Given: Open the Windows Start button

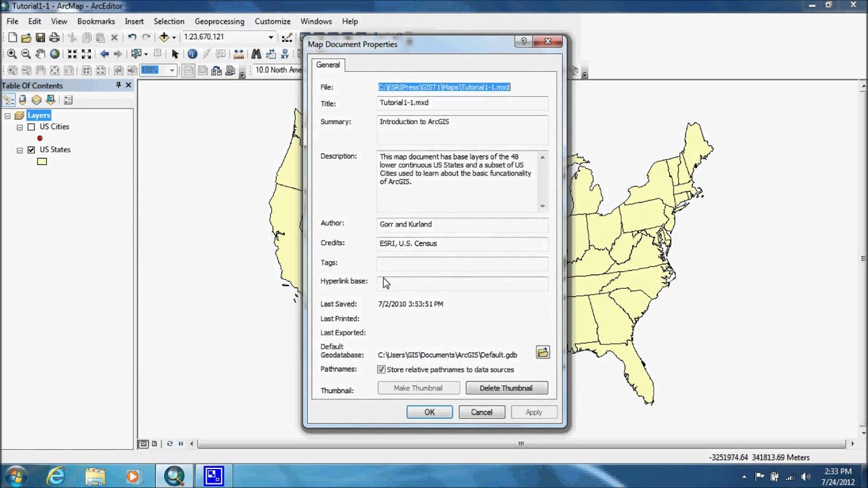Looking at the screenshot, I should pyautogui.click(x=15, y=476).
